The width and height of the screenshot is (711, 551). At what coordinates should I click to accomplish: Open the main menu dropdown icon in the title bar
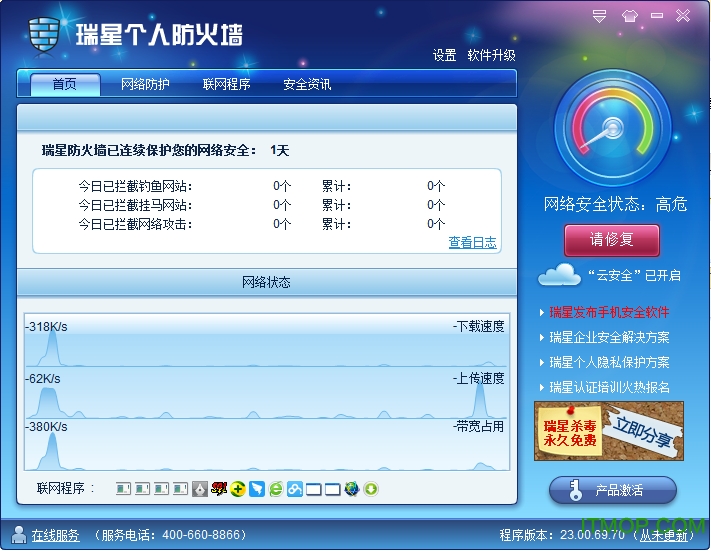coord(599,16)
